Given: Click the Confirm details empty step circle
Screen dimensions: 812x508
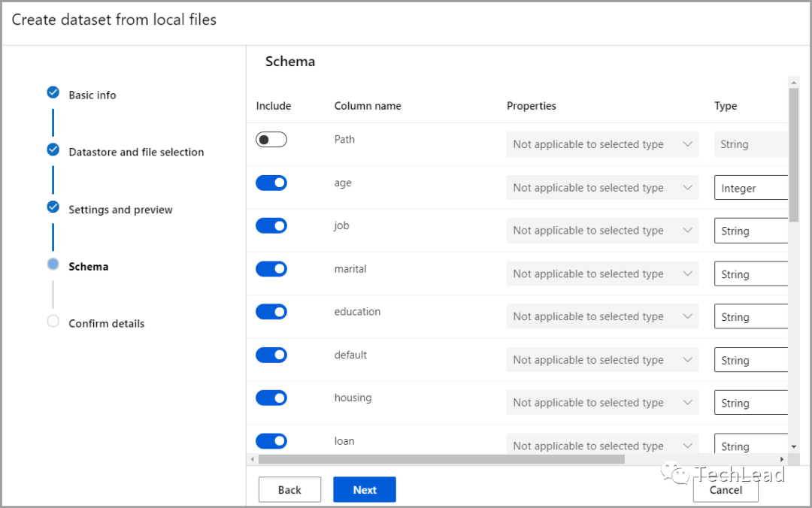Looking at the screenshot, I should coord(53,321).
